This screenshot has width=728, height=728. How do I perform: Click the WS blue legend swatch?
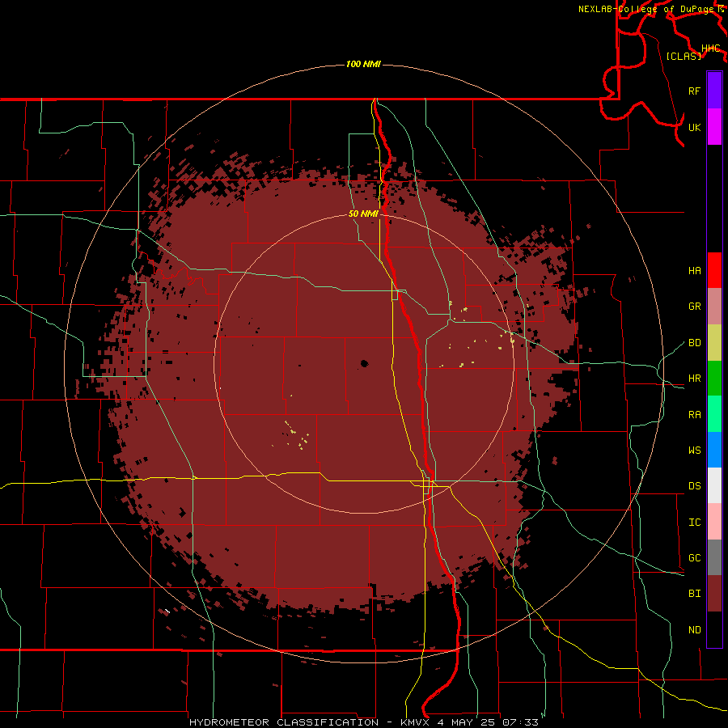point(714,450)
